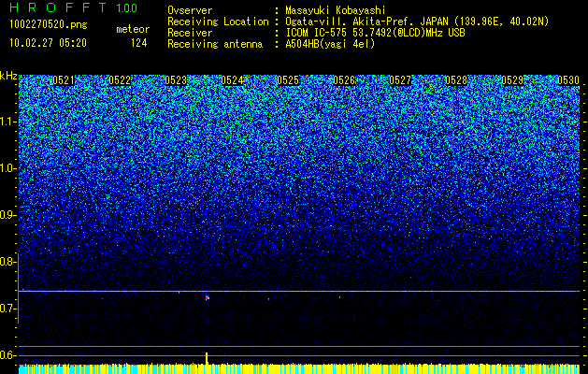
Task: Select the file name 1002270520.png
Action: pyautogui.click(x=49, y=24)
